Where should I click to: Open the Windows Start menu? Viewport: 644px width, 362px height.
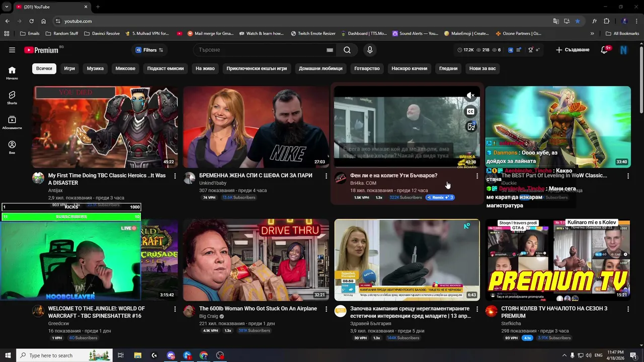click(8, 355)
